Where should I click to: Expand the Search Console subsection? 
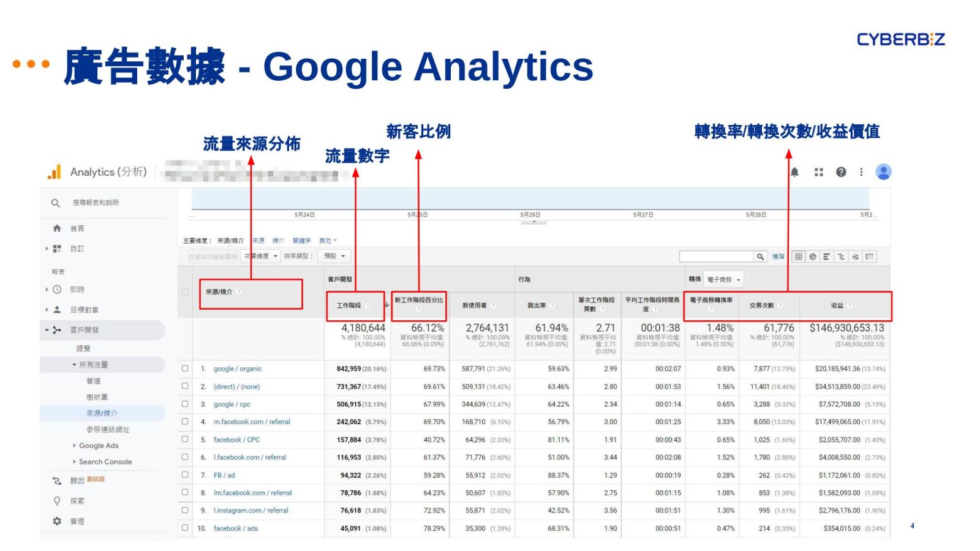pos(74,462)
